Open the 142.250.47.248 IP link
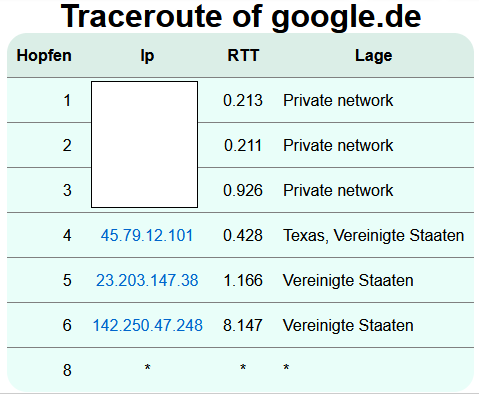 [x=147, y=325]
